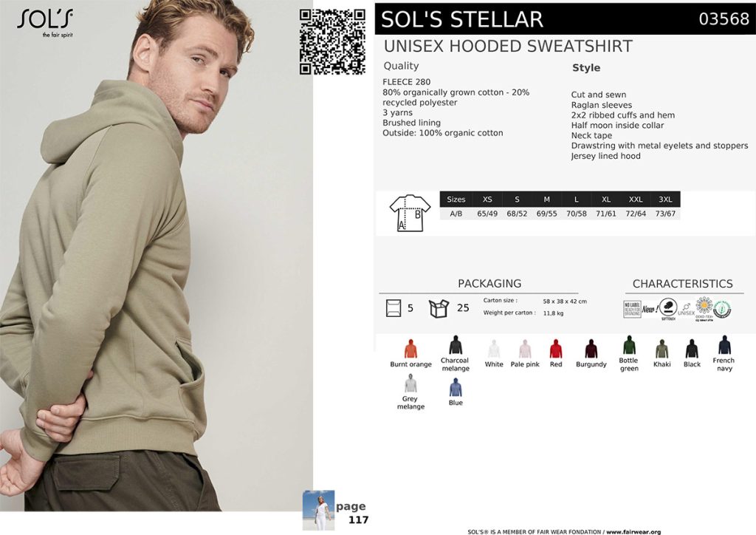Open the www.fairwear.org link
Screen dimensions: 756x535
633,531
